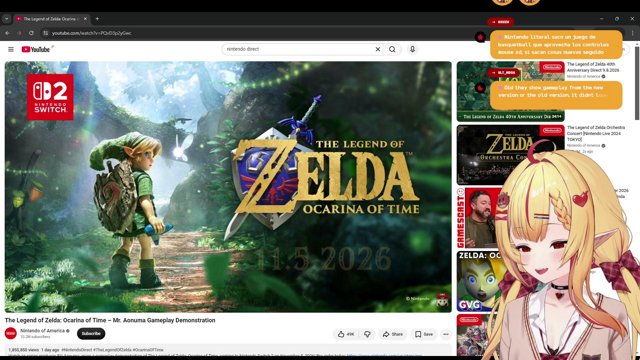Go forward with the browser forward arrow
This screenshot has height=360, width=640.
[x=19, y=33]
